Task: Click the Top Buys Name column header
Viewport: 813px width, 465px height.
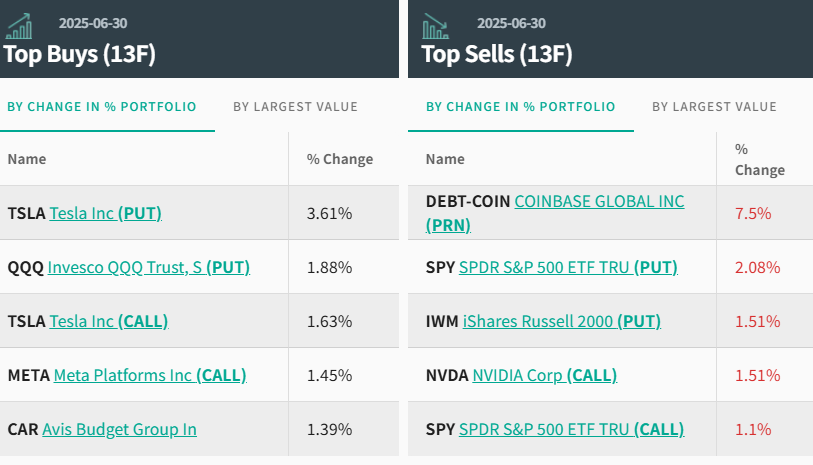Action: pyautogui.click(x=27, y=159)
